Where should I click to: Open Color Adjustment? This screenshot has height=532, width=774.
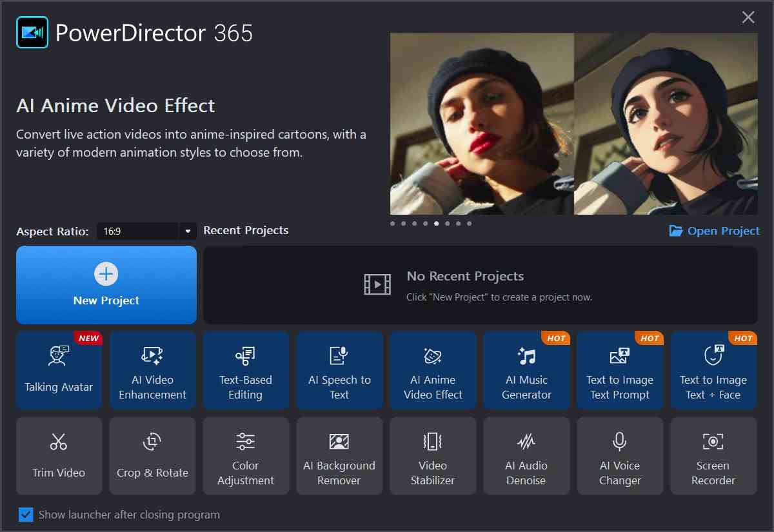(x=246, y=456)
